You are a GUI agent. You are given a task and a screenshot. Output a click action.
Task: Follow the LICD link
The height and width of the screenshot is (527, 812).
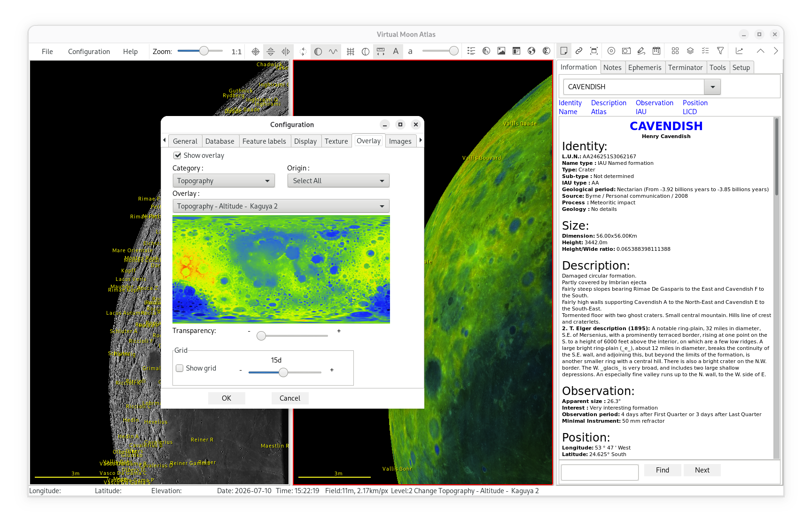(x=689, y=112)
